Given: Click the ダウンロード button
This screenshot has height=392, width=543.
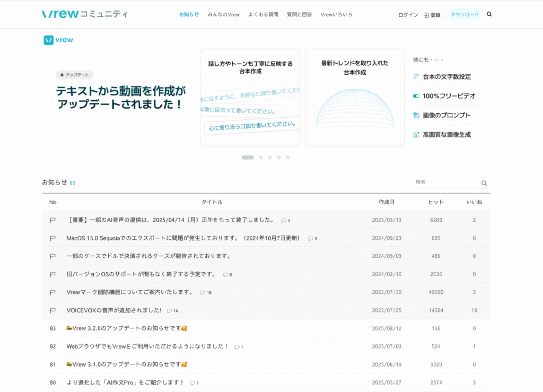Looking at the screenshot, I should coord(465,15).
